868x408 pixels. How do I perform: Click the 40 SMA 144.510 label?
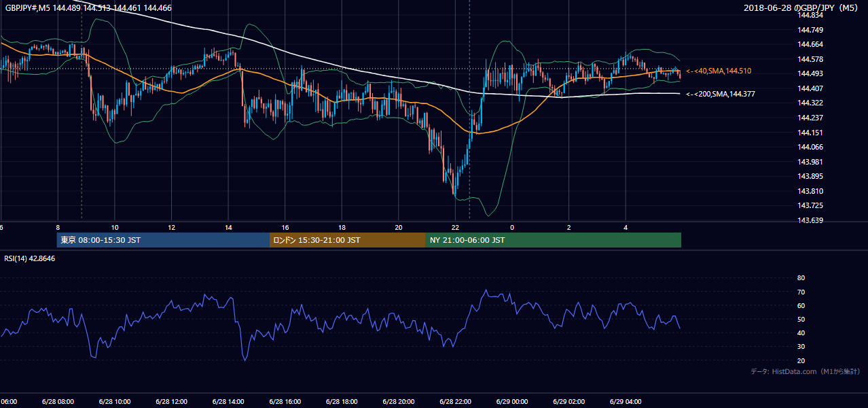coord(719,71)
